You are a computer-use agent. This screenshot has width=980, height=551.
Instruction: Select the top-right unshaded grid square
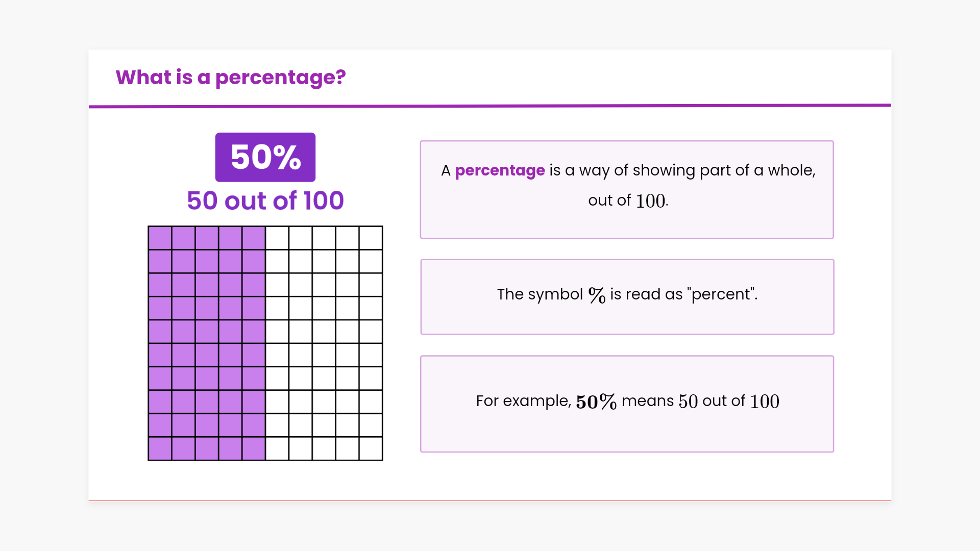[x=371, y=238]
